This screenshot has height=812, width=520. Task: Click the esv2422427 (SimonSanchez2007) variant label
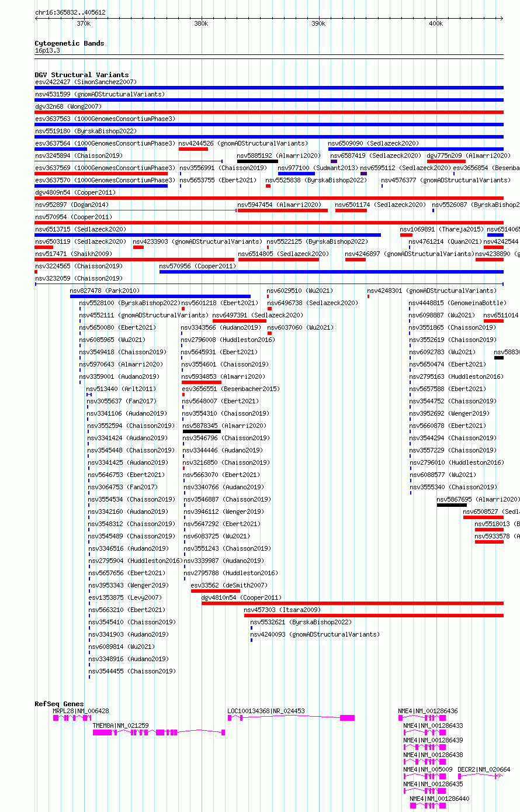click(86, 82)
